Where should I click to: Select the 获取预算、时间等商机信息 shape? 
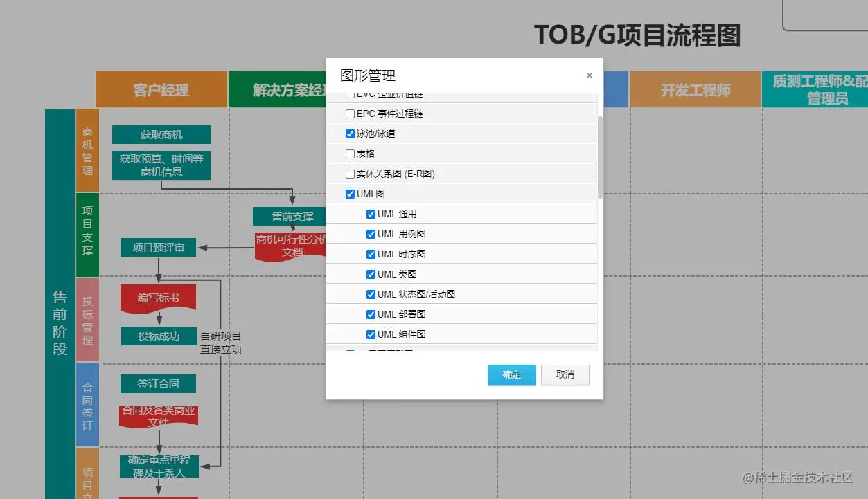161,165
